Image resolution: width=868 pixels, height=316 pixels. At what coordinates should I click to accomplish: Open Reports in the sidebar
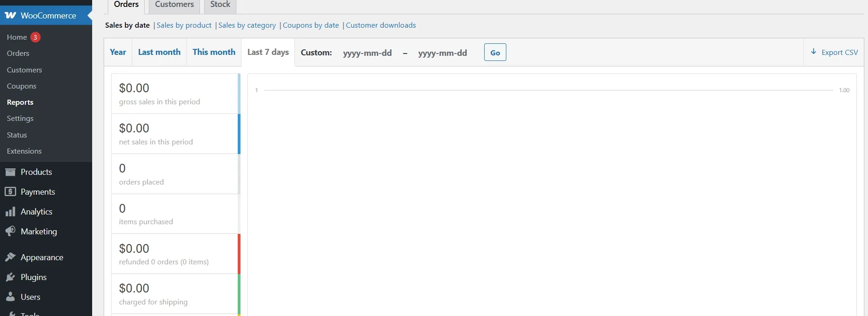click(x=20, y=102)
